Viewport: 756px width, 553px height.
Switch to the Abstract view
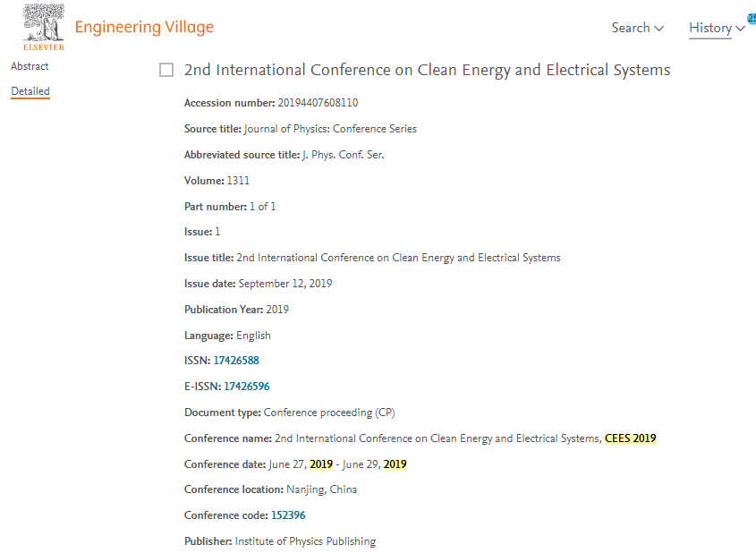pos(30,66)
